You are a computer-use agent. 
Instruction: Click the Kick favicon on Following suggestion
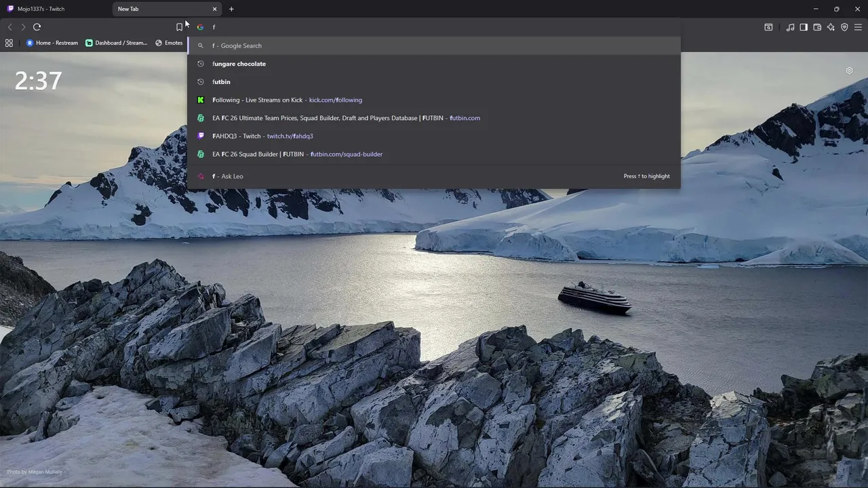[200, 100]
